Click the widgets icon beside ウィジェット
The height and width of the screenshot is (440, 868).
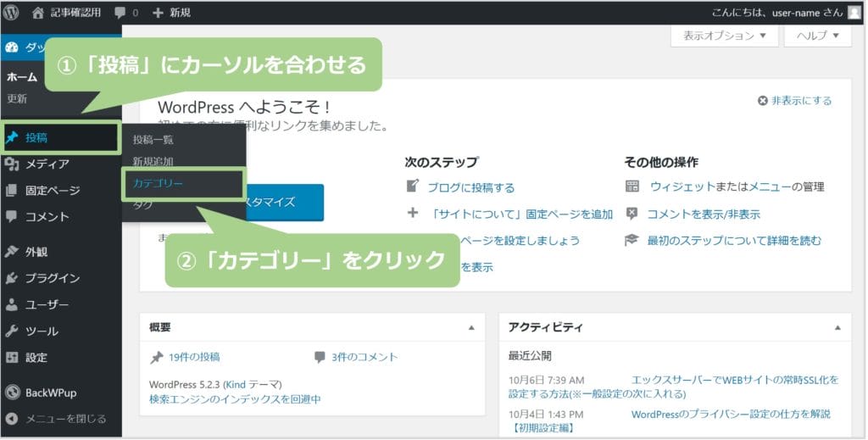(632, 186)
